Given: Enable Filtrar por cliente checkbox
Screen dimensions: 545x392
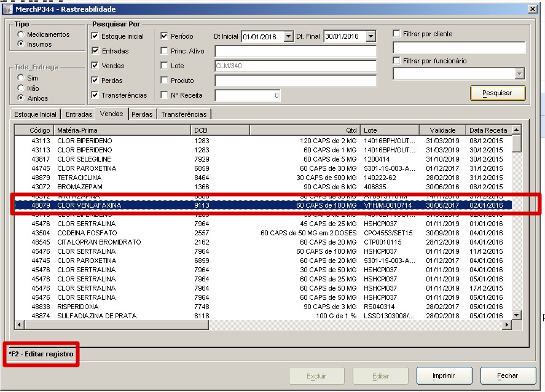Looking at the screenshot, I should (396, 34).
